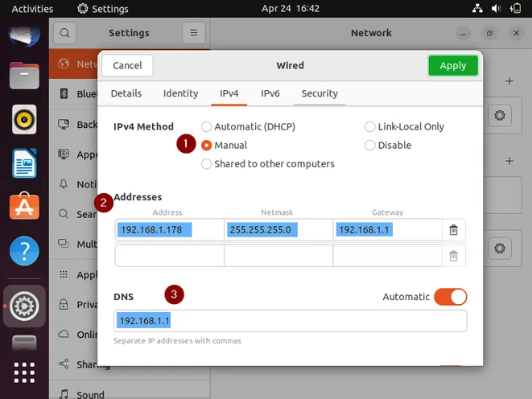Image resolution: width=532 pixels, height=399 pixels.
Task: Delete the 192.168.1.178 address row
Action: click(453, 230)
